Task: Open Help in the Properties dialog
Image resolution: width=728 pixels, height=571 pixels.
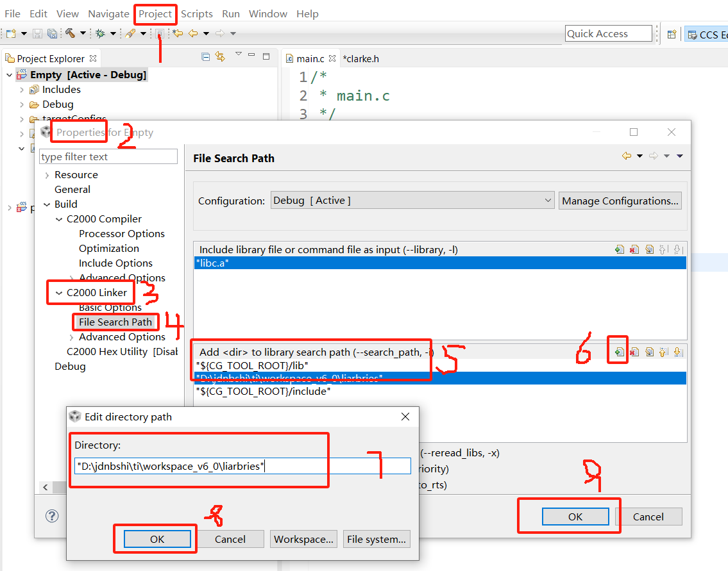Action: [52, 516]
